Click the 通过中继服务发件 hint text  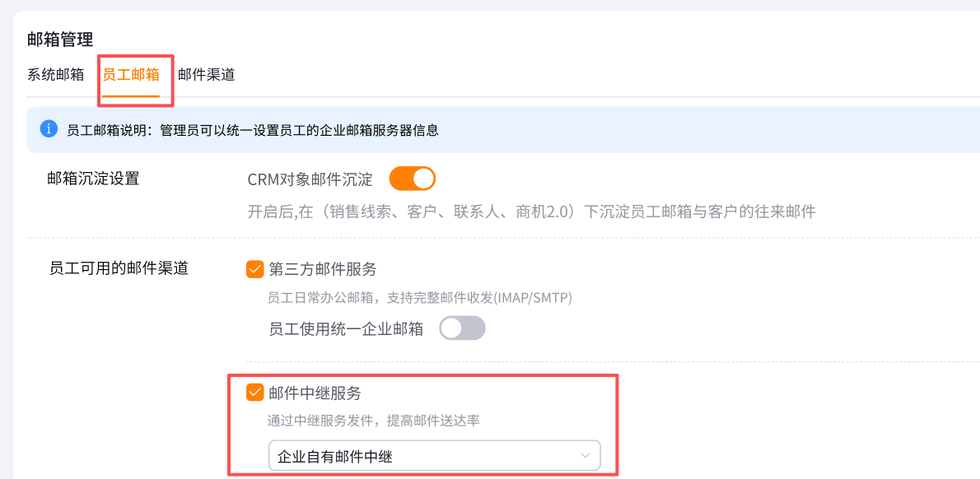click(374, 421)
